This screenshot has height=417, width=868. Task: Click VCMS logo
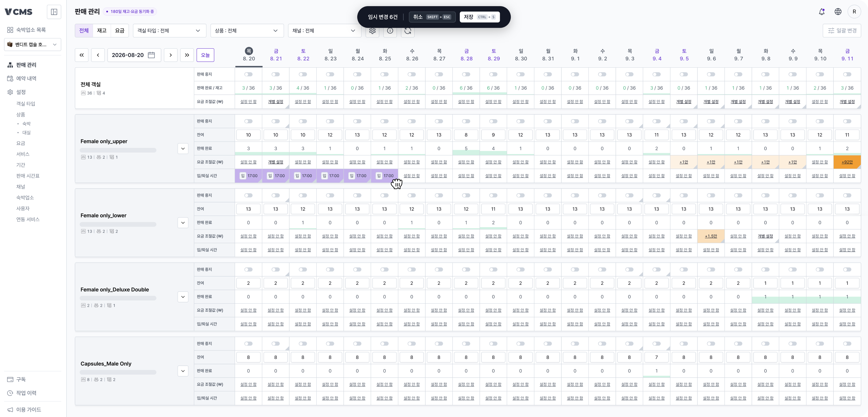[18, 12]
